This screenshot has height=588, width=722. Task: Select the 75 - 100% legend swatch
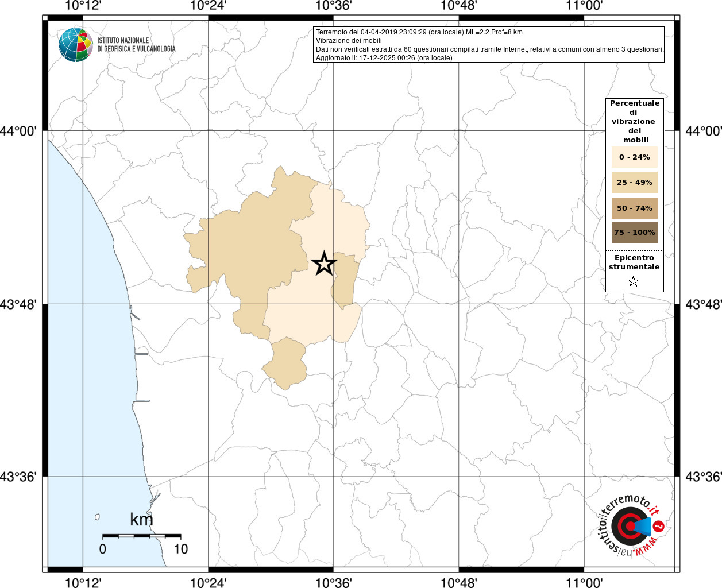(x=634, y=233)
